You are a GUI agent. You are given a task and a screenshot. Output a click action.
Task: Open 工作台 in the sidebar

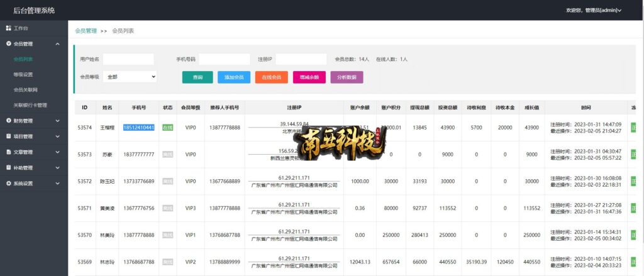(x=21, y=28)
